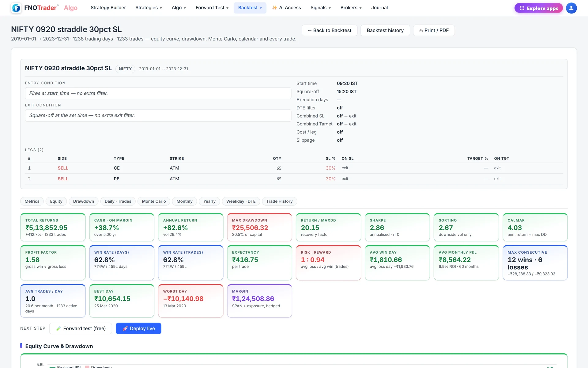Click the FNOTrader logo icon

tap(16, 8)
